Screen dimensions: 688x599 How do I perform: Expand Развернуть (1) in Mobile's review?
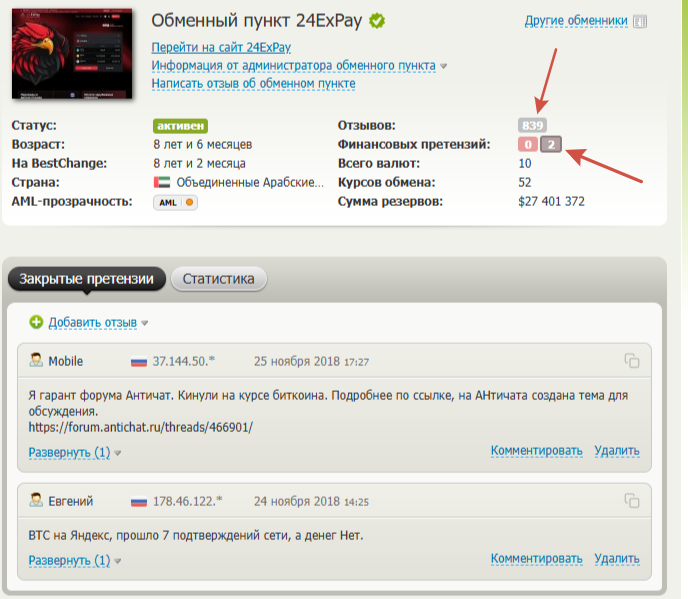click(69, 452)
